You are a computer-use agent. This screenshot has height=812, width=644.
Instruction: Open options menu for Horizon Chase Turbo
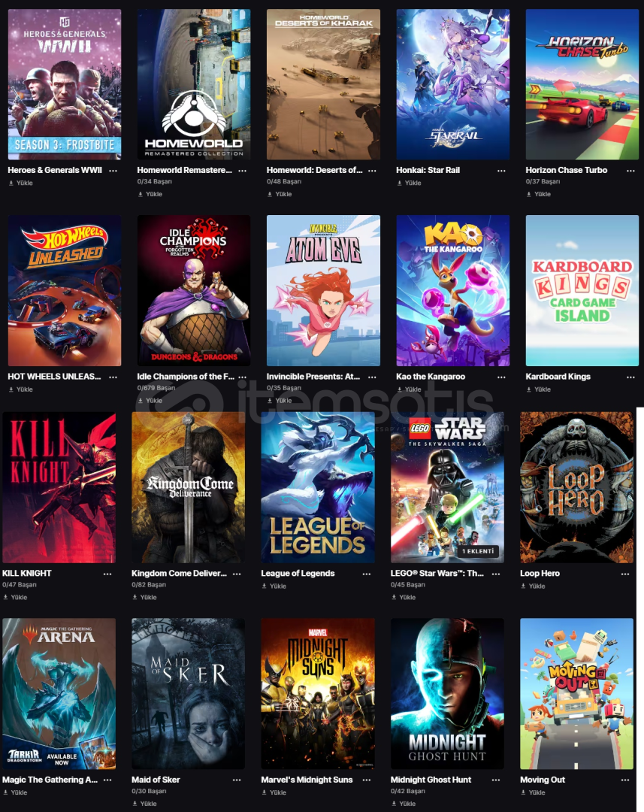[630, 171]
